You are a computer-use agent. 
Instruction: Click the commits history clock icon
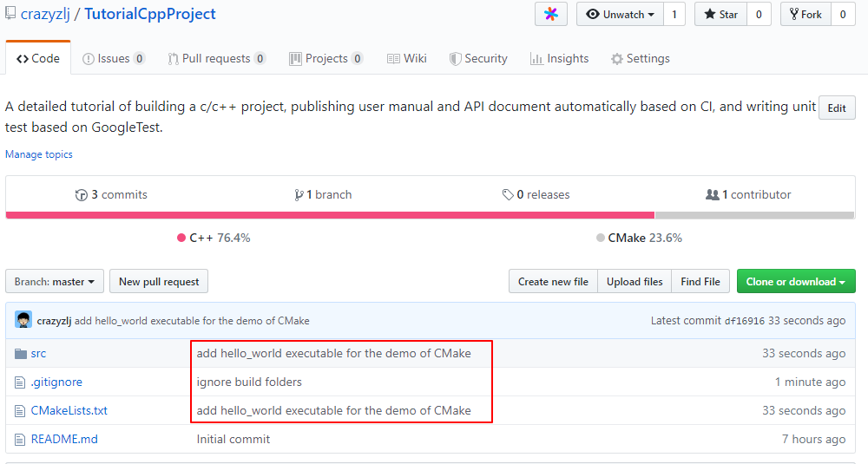pyautogui.click(x=82, y=194)
